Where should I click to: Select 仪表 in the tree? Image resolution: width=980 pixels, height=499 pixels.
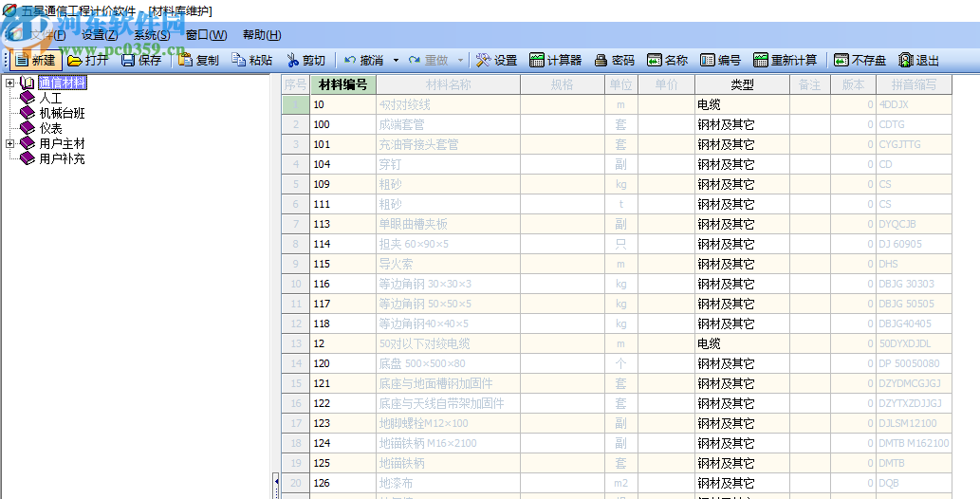(x=50, y=128)
